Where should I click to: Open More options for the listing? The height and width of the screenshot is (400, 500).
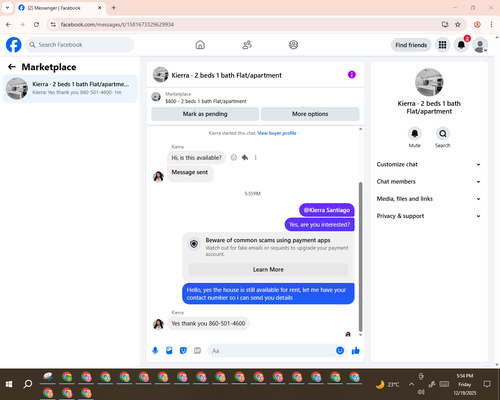pyautogui.click(x=310, y=114)
